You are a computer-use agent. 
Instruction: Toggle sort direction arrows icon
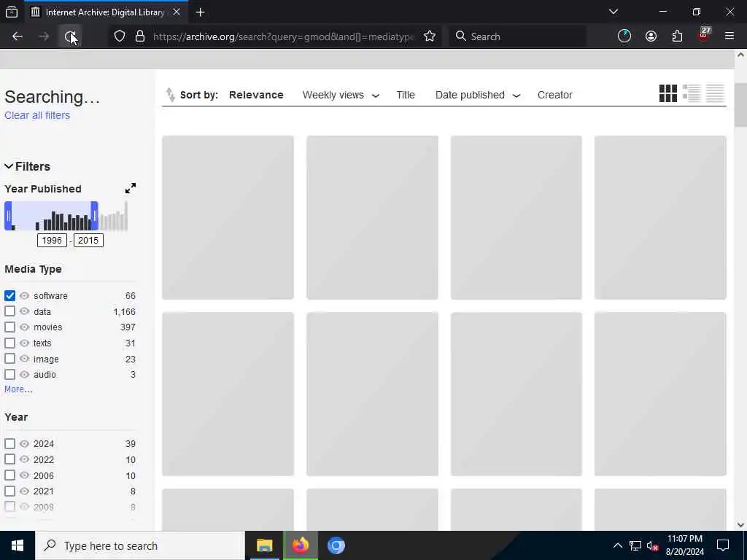coord(170,95)
